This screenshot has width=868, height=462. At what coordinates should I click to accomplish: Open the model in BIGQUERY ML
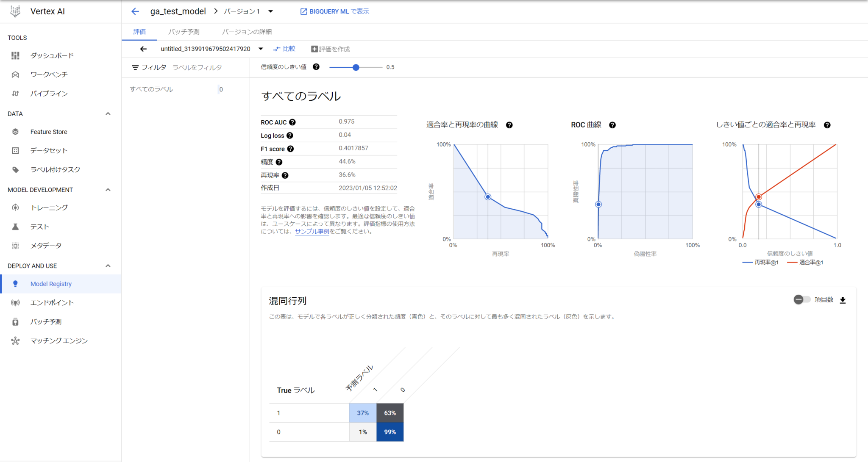pyautogui.click(x=334, y=11)
